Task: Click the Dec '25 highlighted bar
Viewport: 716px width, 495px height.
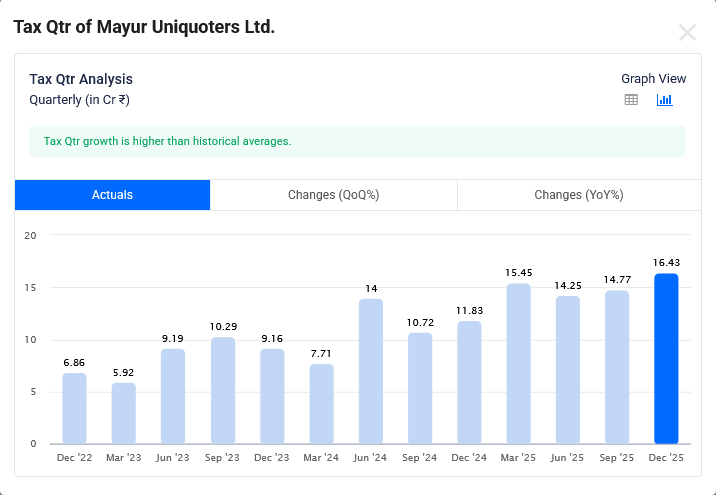Action: tap(666, 359)
